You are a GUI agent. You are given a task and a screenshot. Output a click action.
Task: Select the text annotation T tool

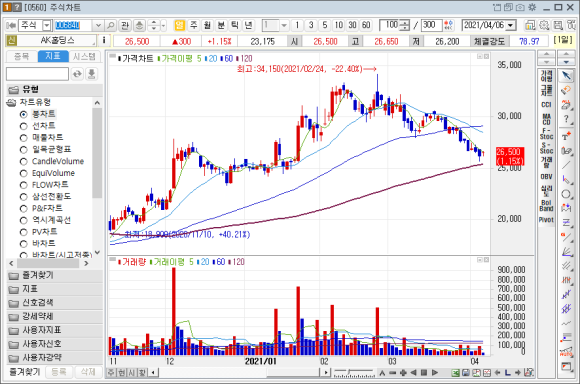566,136
